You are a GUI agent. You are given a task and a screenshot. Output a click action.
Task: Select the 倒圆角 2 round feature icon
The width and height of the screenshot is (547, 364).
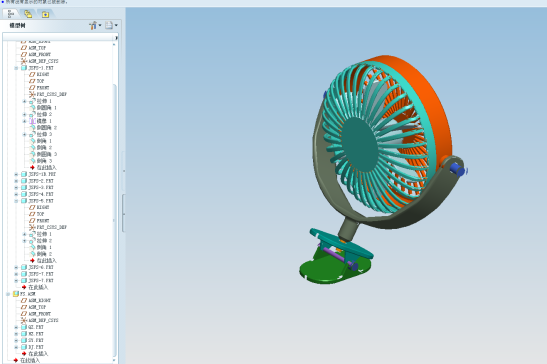tap(33, 128)
